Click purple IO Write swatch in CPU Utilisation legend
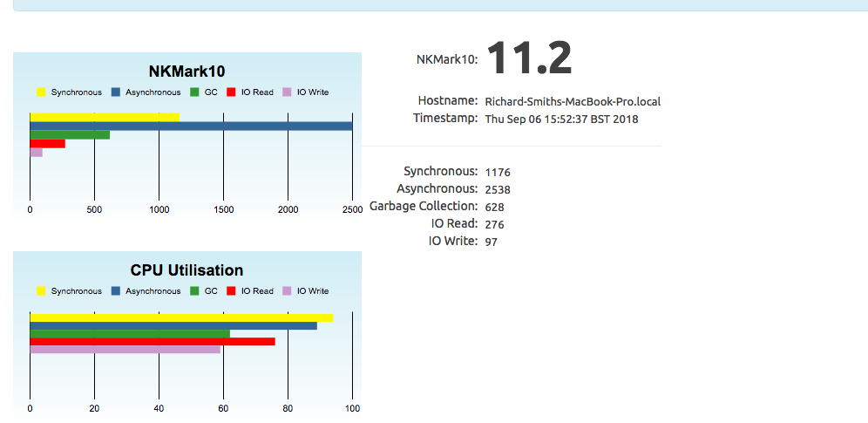Screen dimensions: 868x423 [288, 291]
